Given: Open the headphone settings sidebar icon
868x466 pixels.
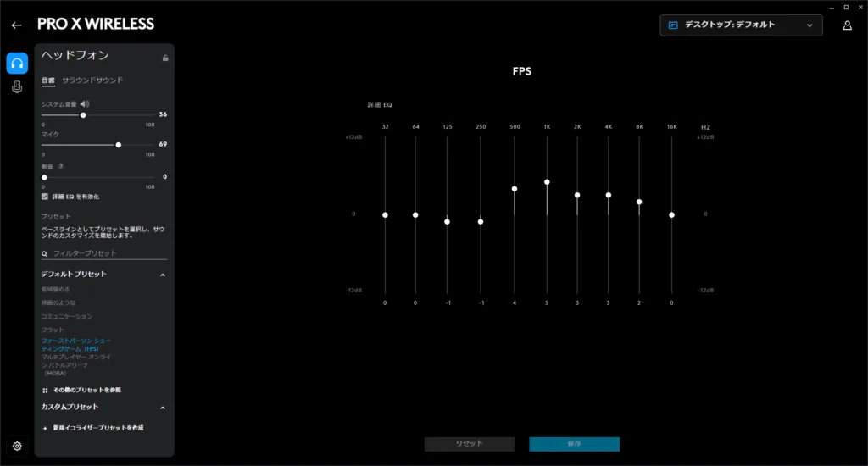Looking at the screenshot, I should coord(17,64).
